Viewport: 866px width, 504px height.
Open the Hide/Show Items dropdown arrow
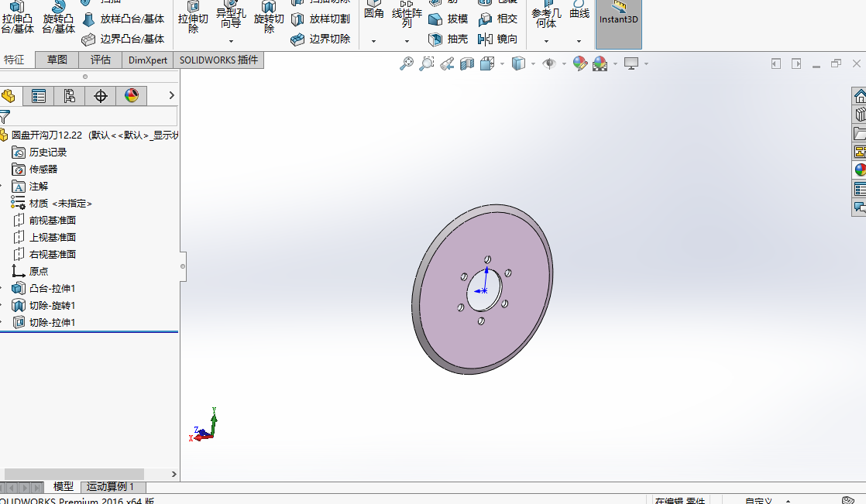564,64
